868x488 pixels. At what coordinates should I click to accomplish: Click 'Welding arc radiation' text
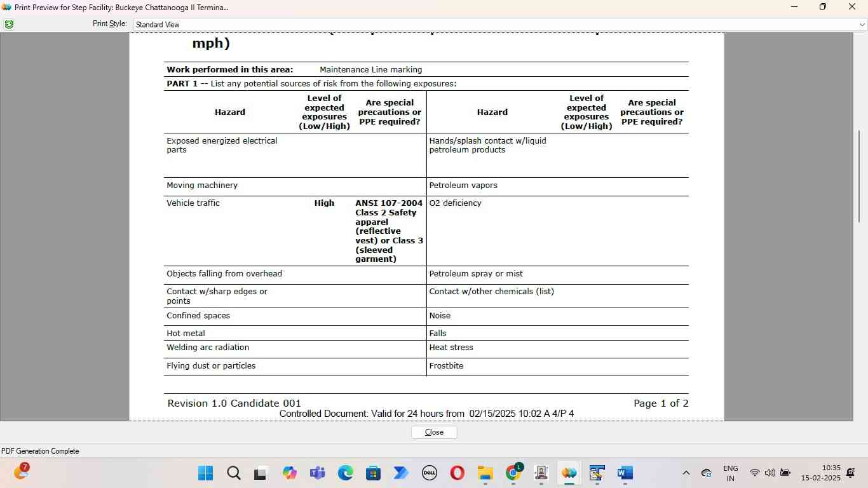coord(208,348)
